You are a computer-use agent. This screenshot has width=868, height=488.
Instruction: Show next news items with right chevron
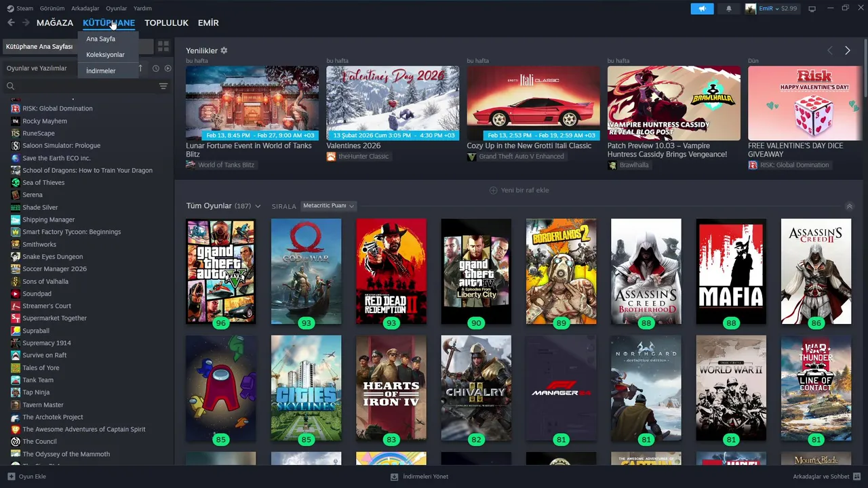click(x=847, y=51)
